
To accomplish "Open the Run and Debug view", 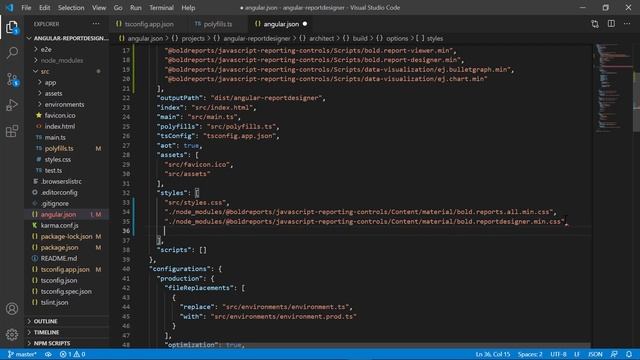I will 12,105.
